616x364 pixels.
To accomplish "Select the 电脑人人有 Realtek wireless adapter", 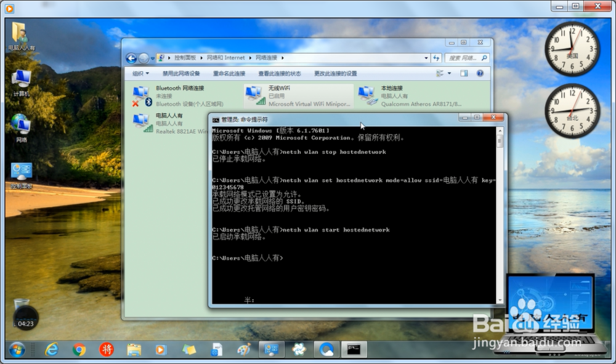I will click(x=170, y=123).
